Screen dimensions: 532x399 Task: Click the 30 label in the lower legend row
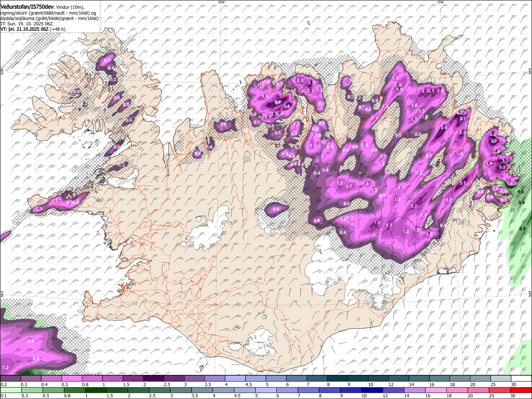click(514, 396)
